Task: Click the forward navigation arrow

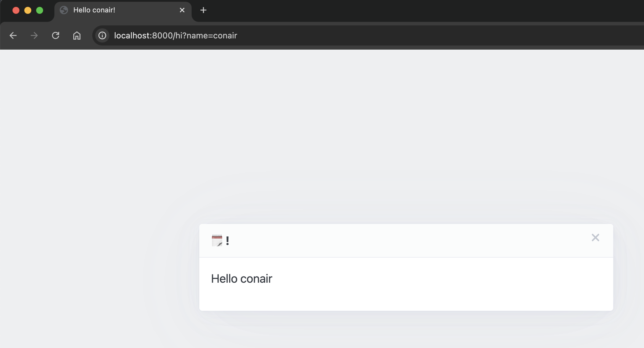Action: click(34, 36)
